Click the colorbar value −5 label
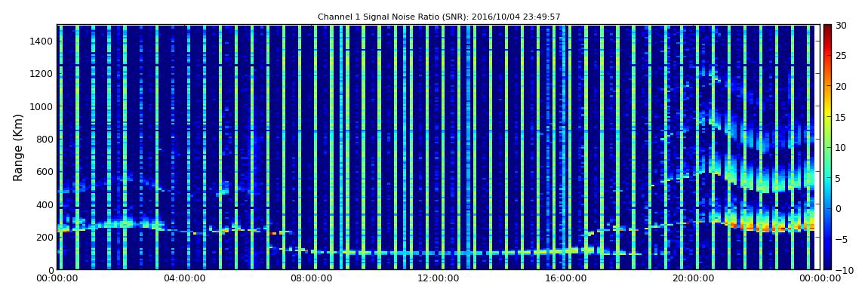868x307 pixels. tap(842, 239)
